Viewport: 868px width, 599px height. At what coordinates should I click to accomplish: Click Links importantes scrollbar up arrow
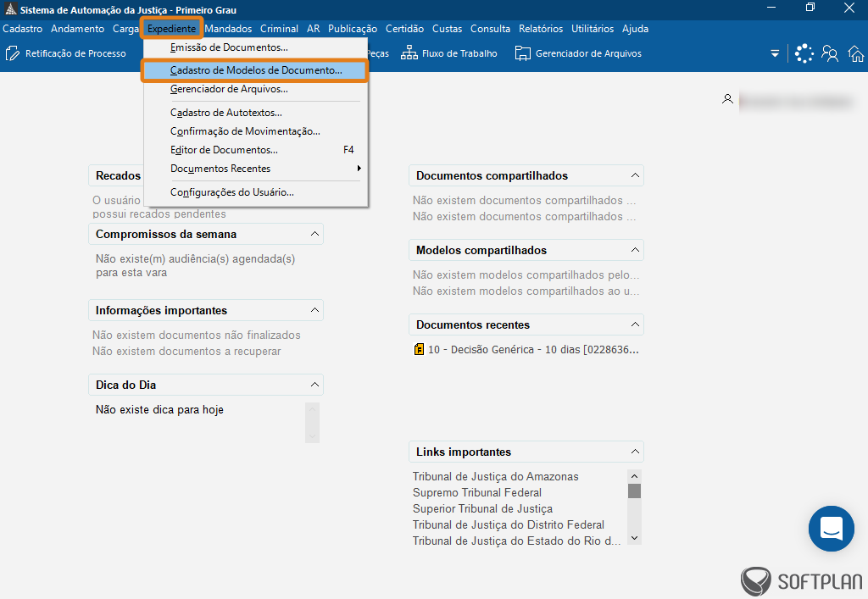coord(634,476)
